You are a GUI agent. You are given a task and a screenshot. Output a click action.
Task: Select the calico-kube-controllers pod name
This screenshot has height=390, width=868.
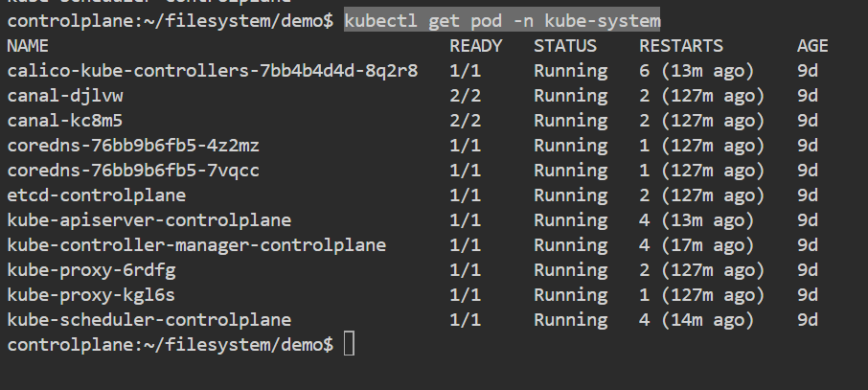tap(212, 70)
